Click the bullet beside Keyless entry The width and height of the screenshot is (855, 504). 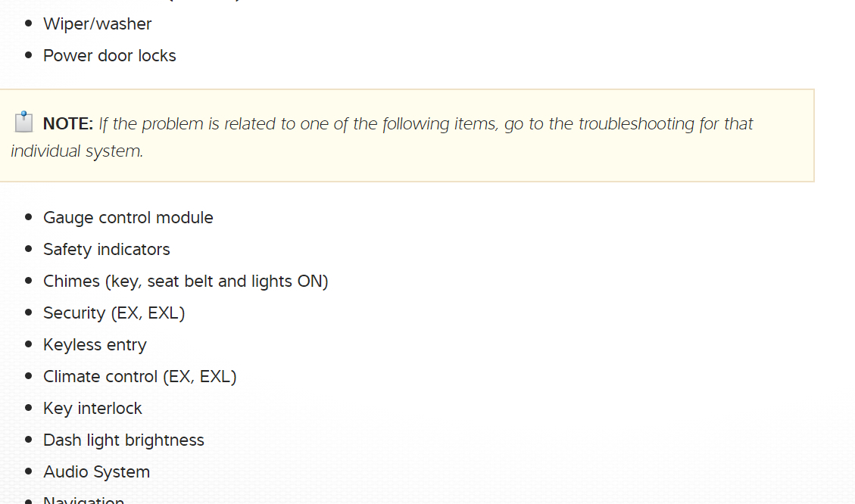[x=29, y=345]
